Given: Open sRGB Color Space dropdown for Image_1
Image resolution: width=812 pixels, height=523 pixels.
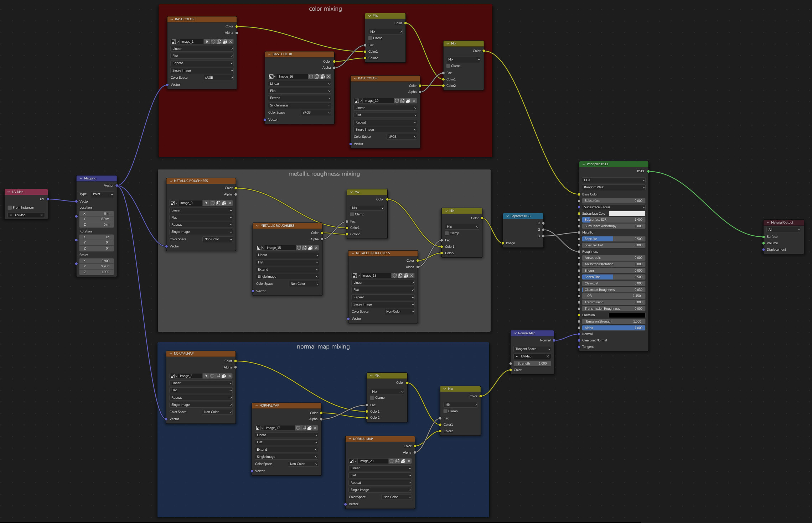Looking at the screenshot, I should 219,78.
